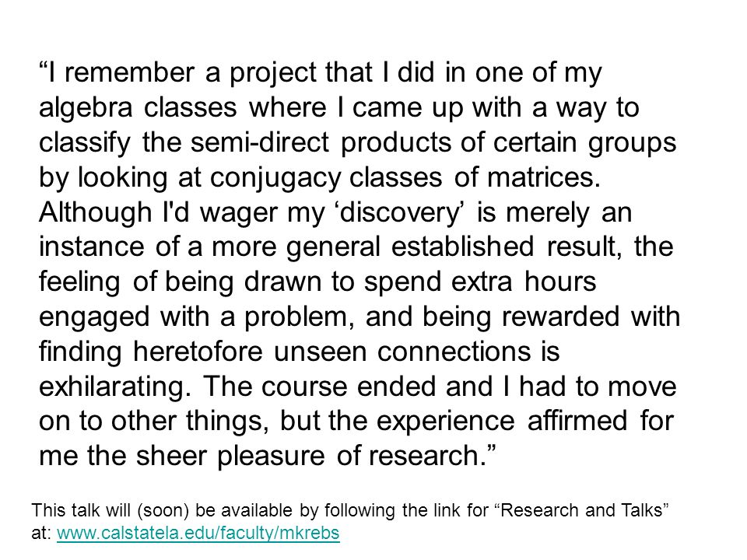747x560 pixels.
Task: Click the quoted word 'discovery'
Action: point(400,212)
